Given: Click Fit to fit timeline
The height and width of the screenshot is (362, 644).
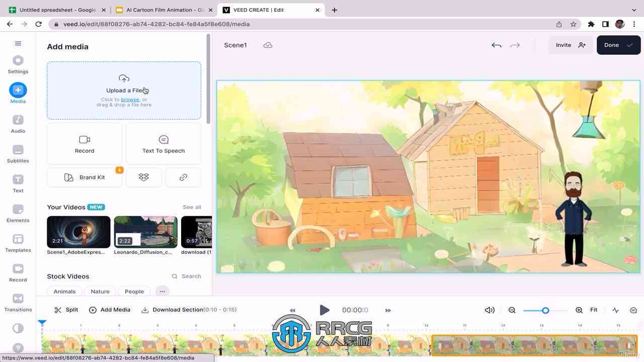Looking at the screenshot, I should 594,310.
